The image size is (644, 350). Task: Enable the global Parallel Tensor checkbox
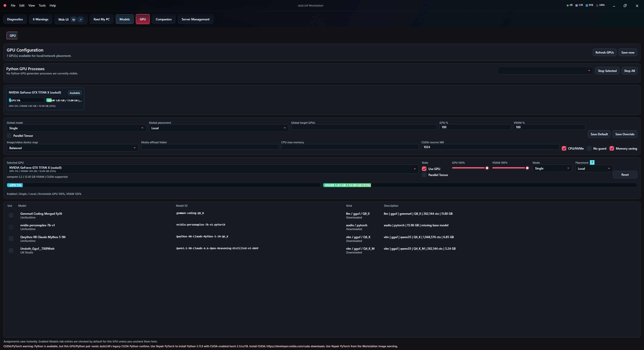pyautogui.click(x=9, y=136)
